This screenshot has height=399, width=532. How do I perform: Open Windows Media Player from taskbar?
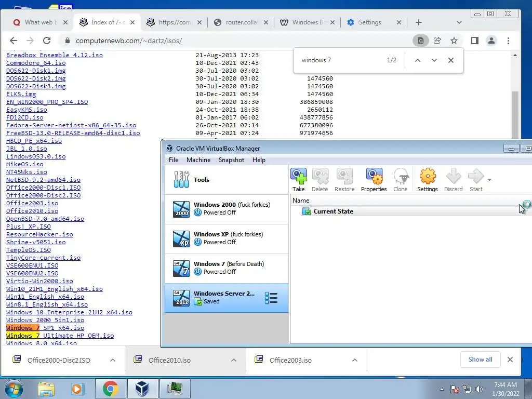[x=77, y=389]
